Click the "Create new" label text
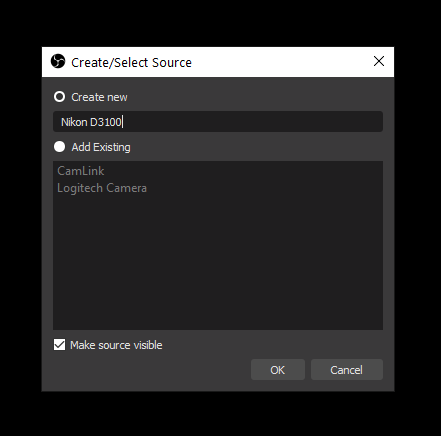441x436 pixels. (x=99, y=97)
